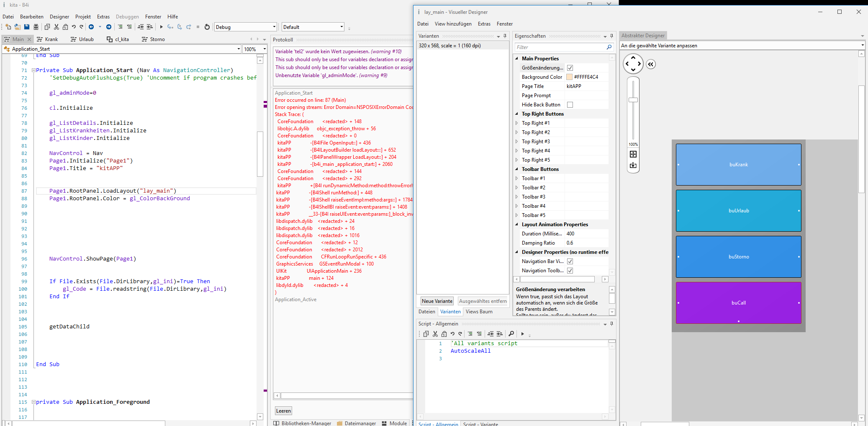The width and height of the screenshot is (868, 426).
Task: Switch to the Views Baum tab
Action: 479,312
